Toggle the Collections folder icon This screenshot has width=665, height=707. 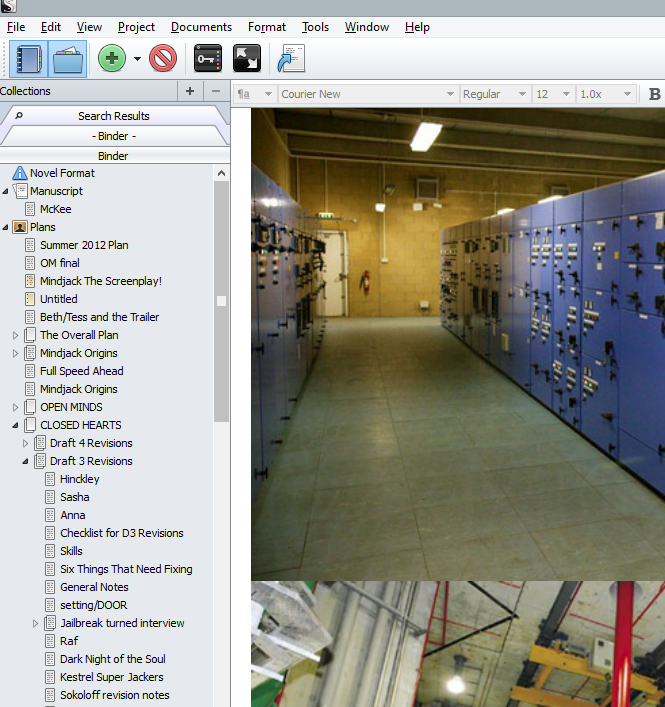click(x=68, y=59)
